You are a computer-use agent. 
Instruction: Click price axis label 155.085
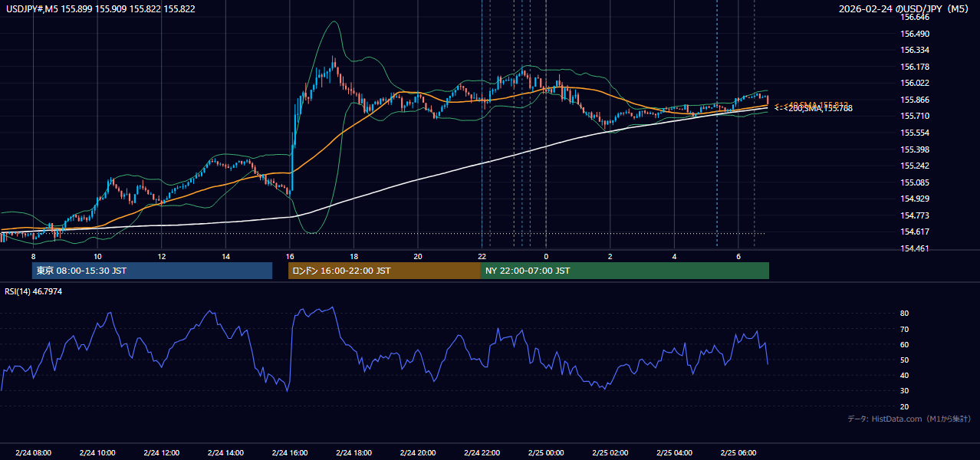pyautogui.click(x=916, y=182)
